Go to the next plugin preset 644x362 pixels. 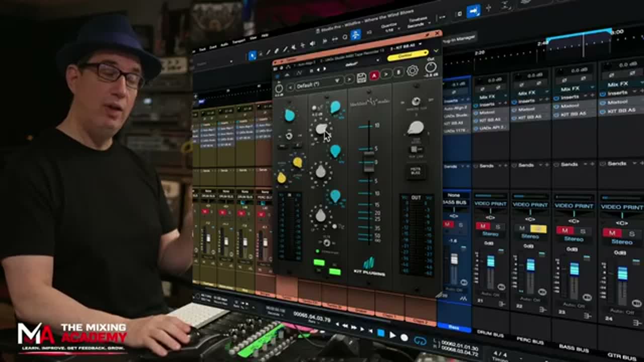pyautogui.click(x=349, y=79)
